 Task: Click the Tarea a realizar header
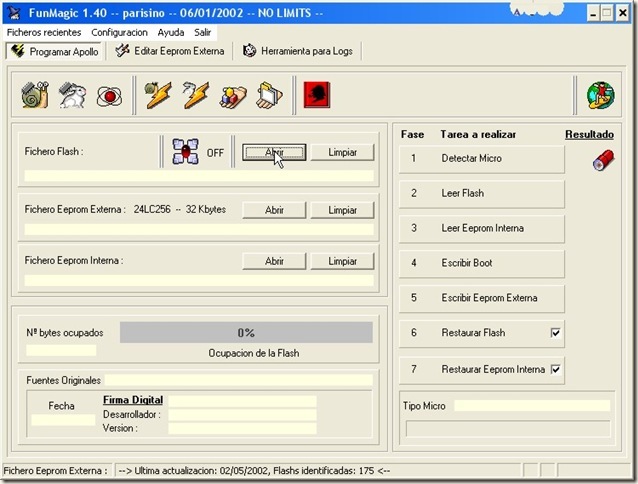coord(478,135)
